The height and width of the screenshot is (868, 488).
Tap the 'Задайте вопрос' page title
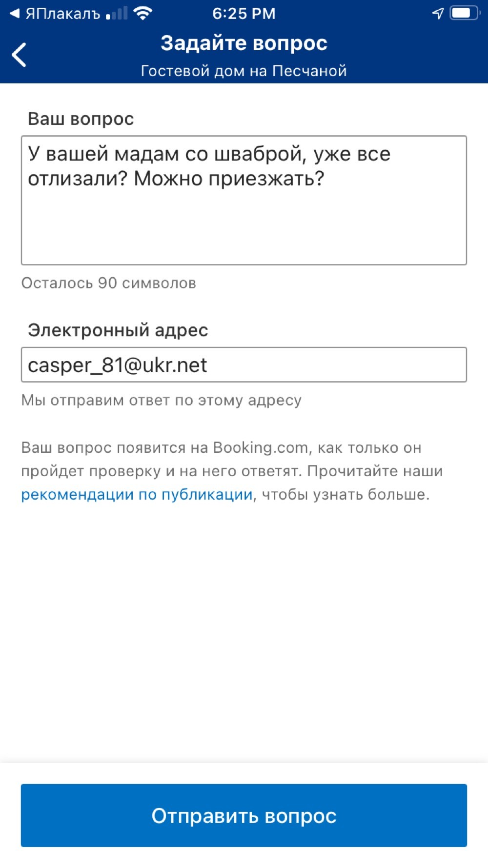click(x=244, y=43)
